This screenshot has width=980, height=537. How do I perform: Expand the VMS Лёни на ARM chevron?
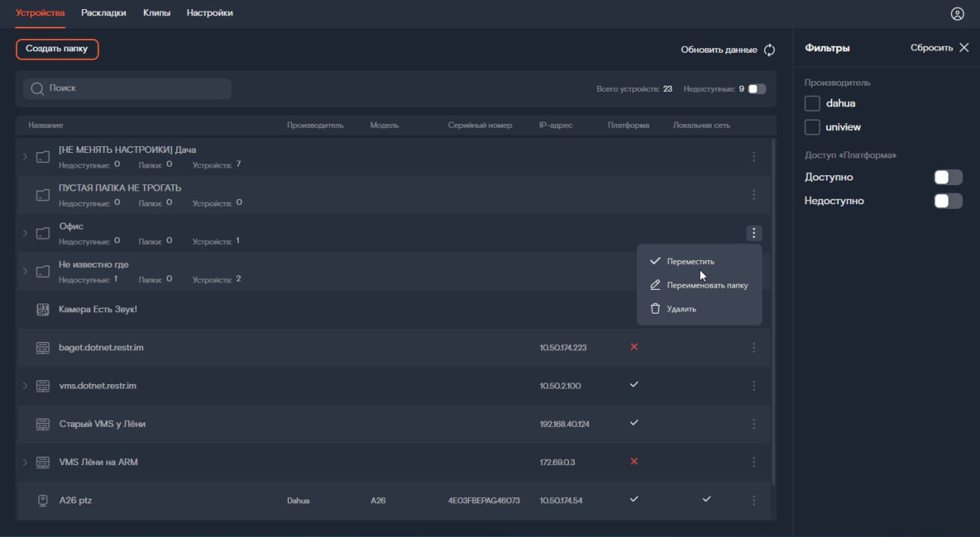24,463
